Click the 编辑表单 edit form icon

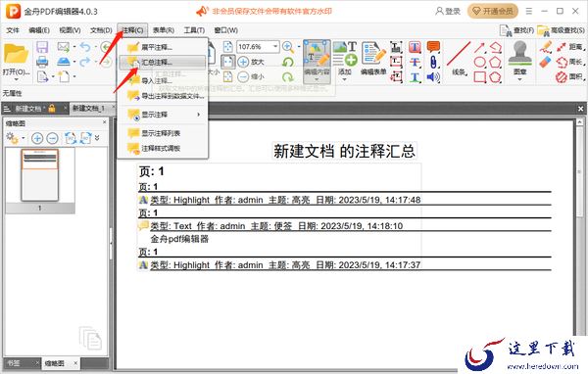click(373, 59)
